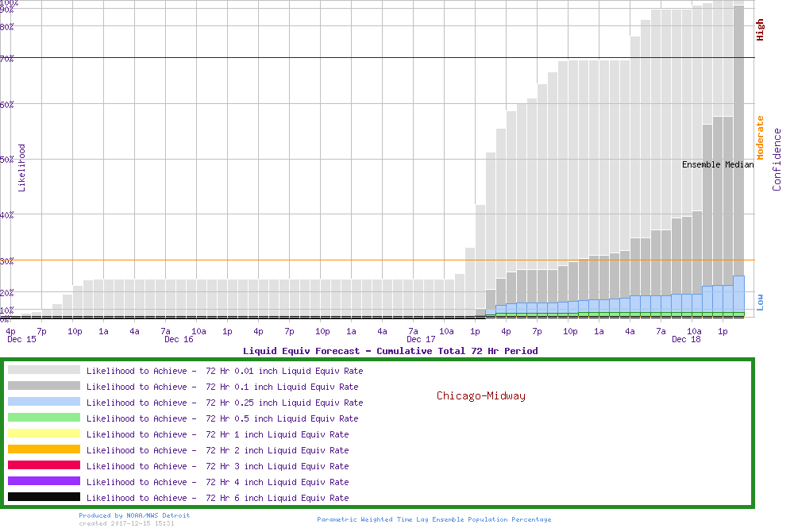The height and width of the screenshot is (532, 794).
Task: Click the Low confidence label
Action: tap(760, 301)
